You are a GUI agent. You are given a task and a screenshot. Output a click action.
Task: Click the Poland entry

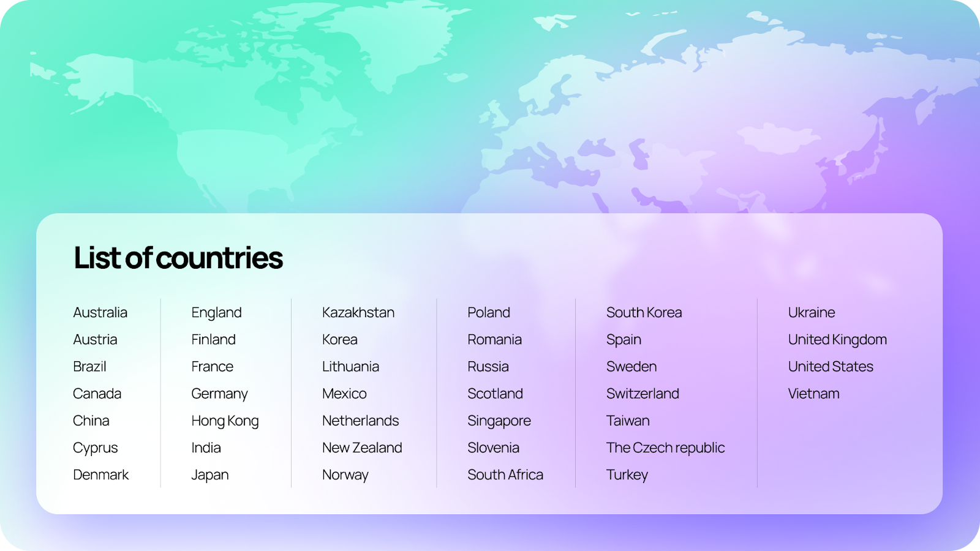[489, 312]
